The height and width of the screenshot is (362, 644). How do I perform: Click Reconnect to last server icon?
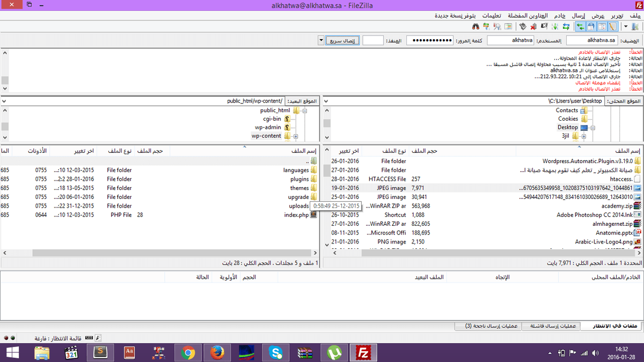point(523,26)
